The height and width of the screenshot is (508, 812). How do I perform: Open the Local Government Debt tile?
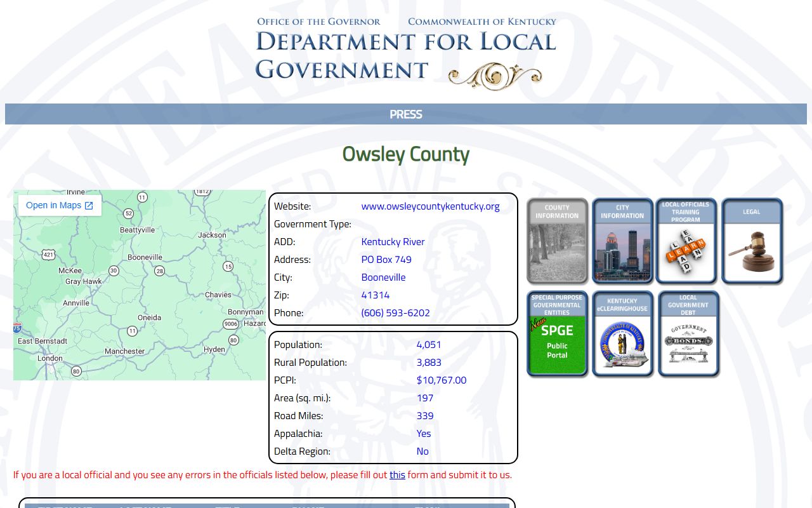(x=688, y=334)
